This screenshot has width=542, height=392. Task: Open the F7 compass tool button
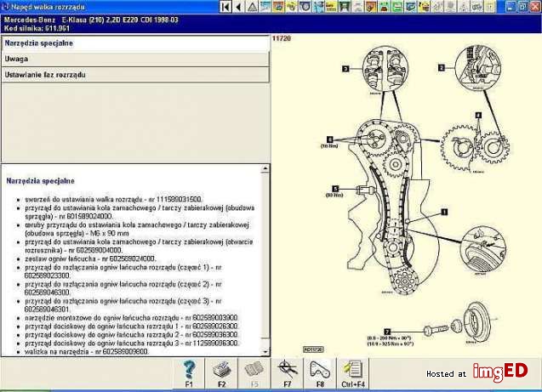(288, 373)
